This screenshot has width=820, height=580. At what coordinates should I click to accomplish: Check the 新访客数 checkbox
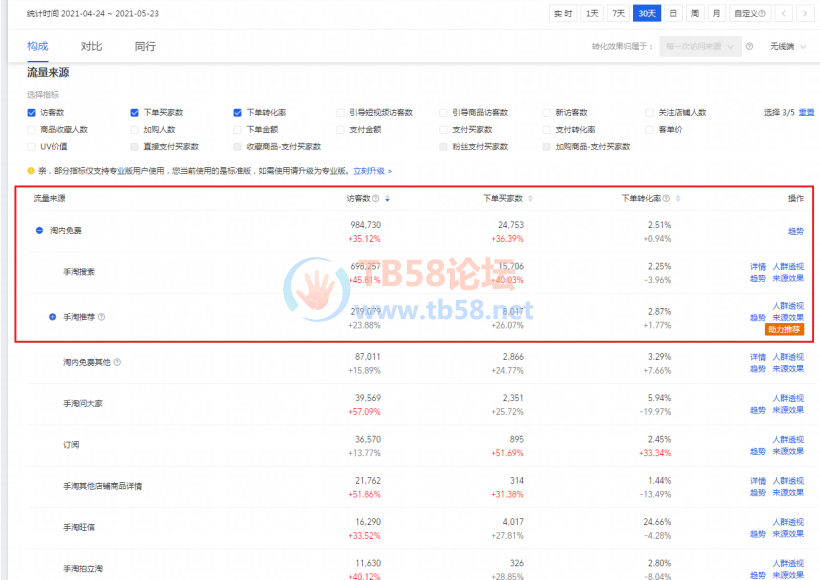pos(546,112)
